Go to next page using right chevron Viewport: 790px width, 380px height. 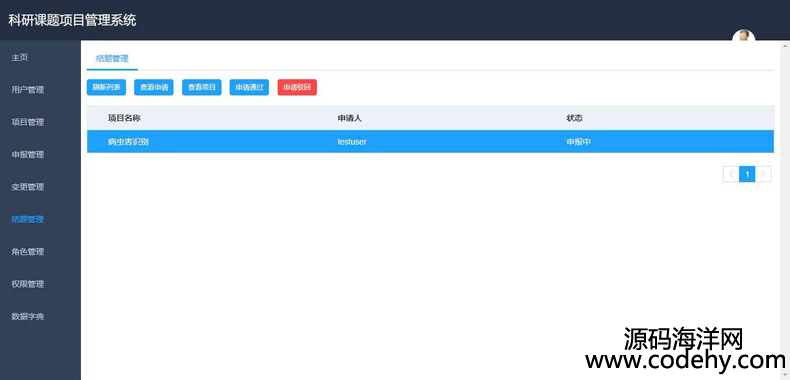tap(763, 174)
